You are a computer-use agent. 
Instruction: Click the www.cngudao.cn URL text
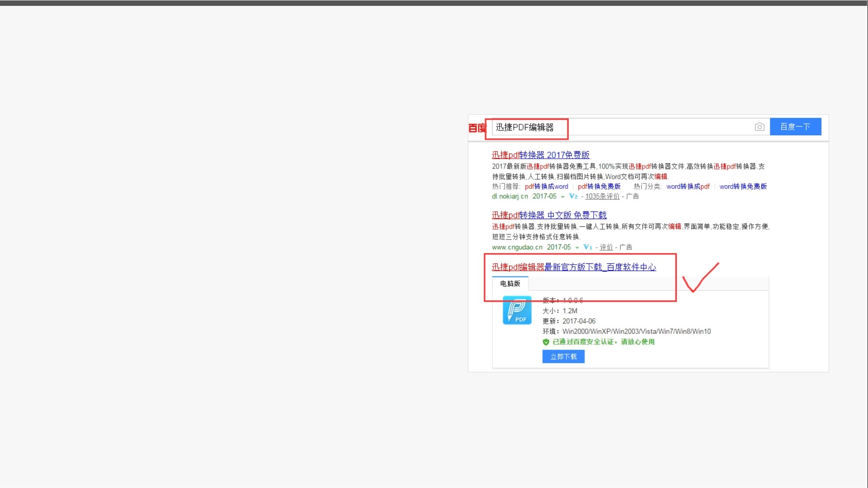point(517,247)
